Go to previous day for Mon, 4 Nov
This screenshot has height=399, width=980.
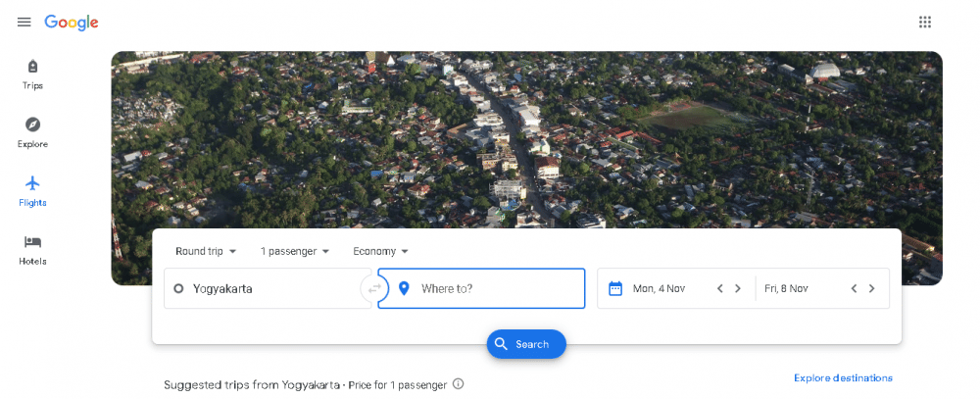tap(720, 288)
